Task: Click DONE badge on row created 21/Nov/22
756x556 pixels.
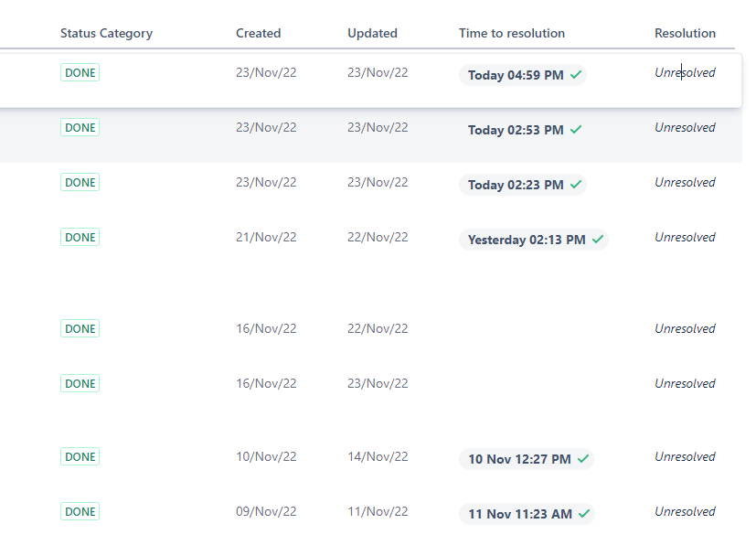Action: 80,238
